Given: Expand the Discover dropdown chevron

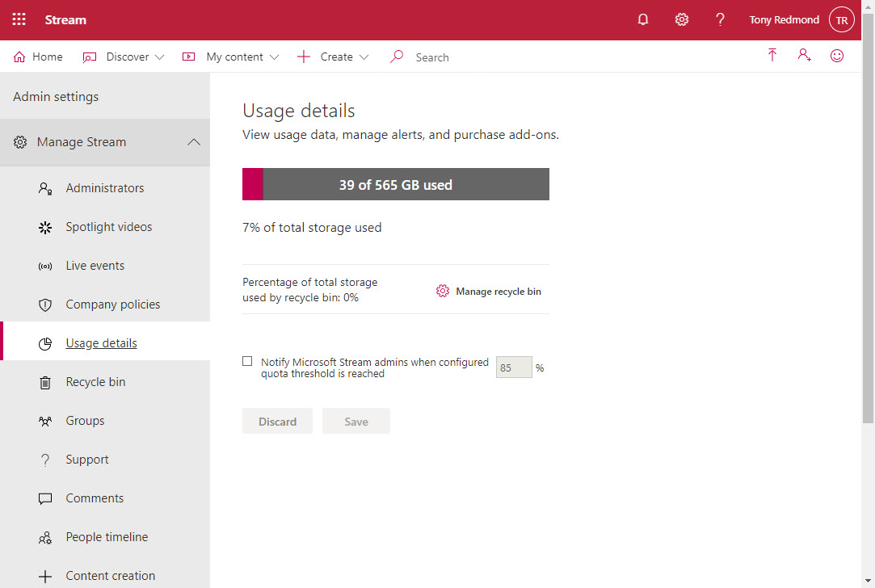Looking at the screenshot, I should [x=160, y=57].
